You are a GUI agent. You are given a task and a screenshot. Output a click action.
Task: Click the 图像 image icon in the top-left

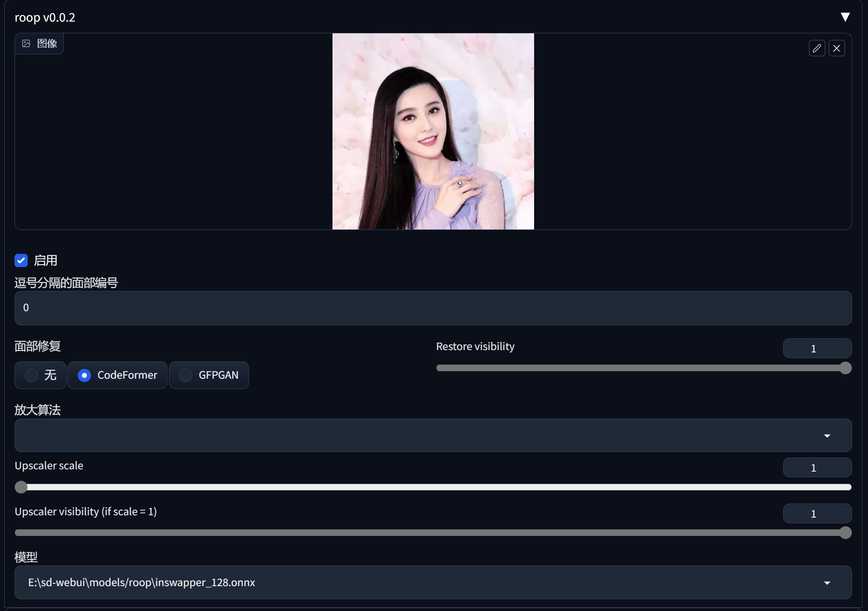point(27,43)
